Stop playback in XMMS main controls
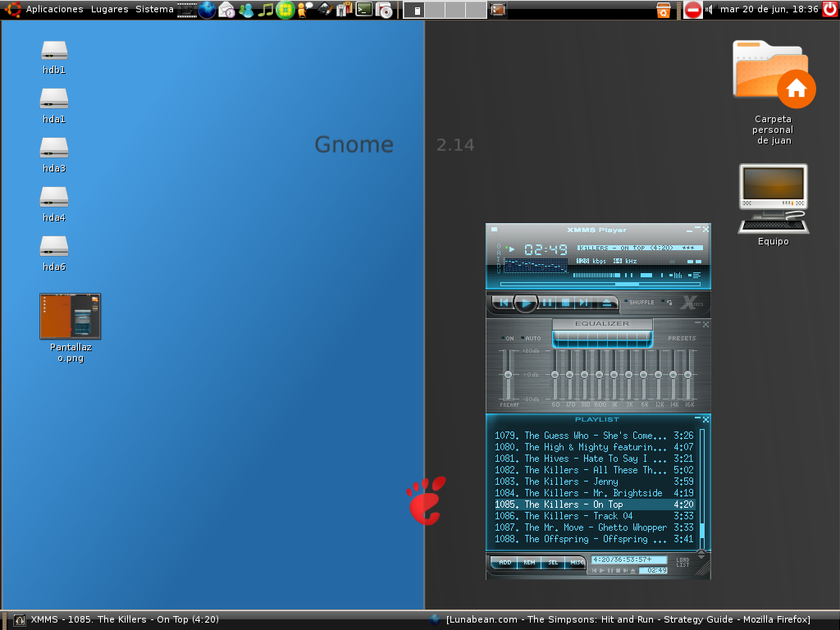 (565, 303)
